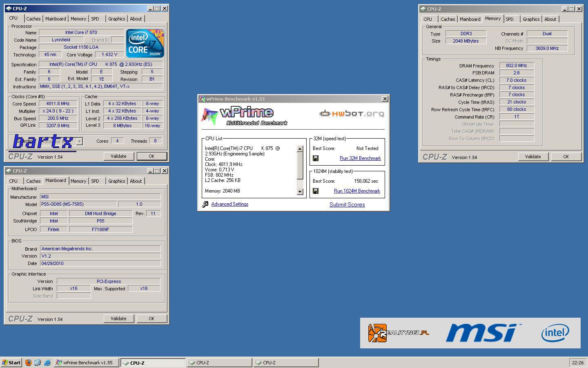Click the wPrime CPU List scrollbar thumb

300,166
